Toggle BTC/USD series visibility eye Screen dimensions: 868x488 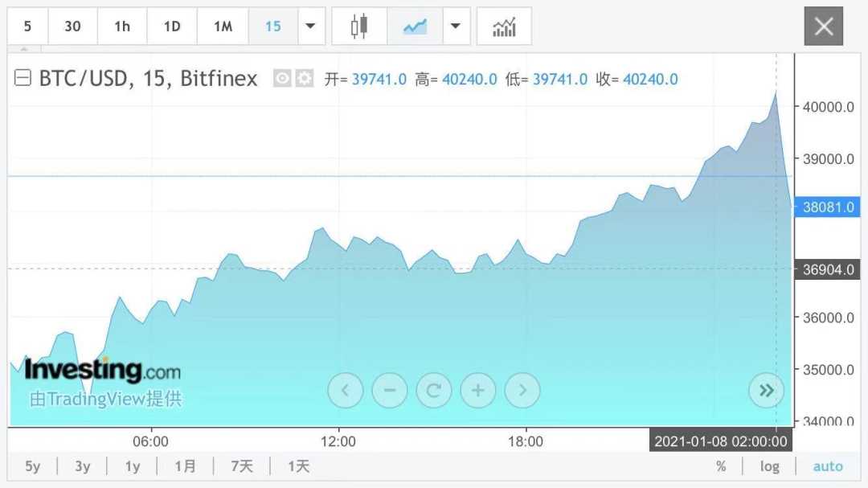(x=282, y=79)
